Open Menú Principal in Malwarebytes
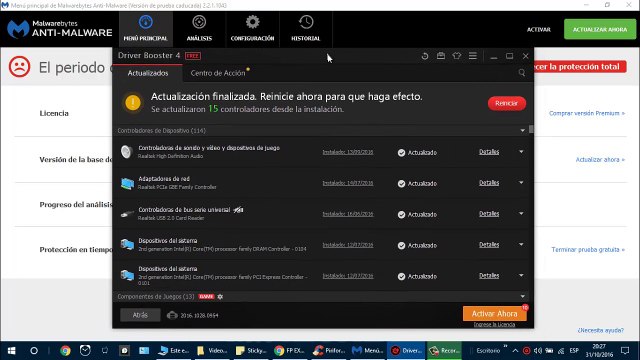 [146, 29]
